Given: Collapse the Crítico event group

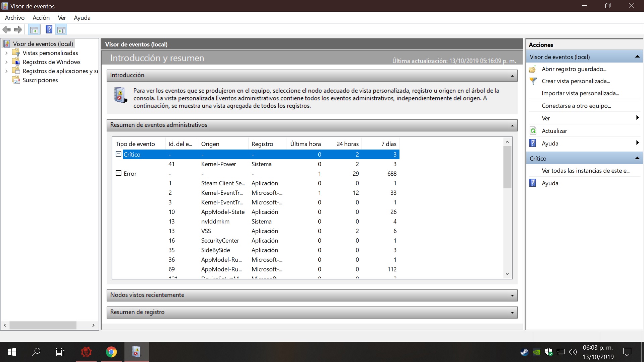Looking at the screenshot, I should click(x=118, y=154).
